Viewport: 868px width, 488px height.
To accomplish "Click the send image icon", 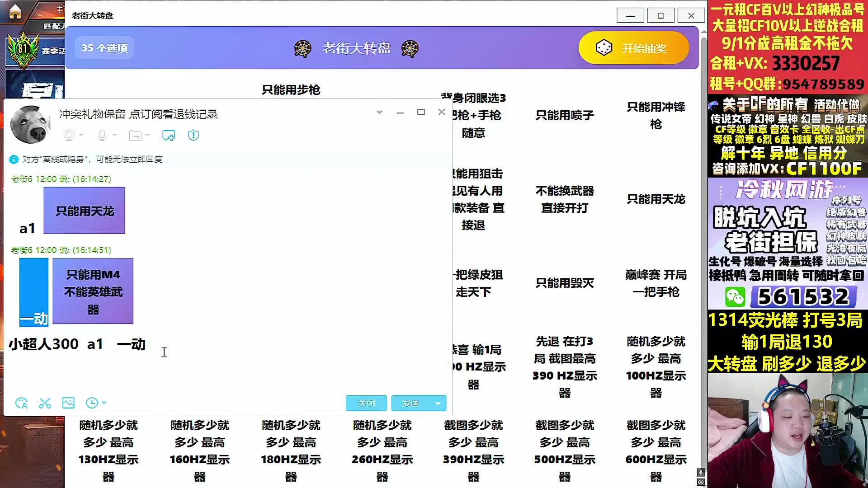I will (68, 403).
